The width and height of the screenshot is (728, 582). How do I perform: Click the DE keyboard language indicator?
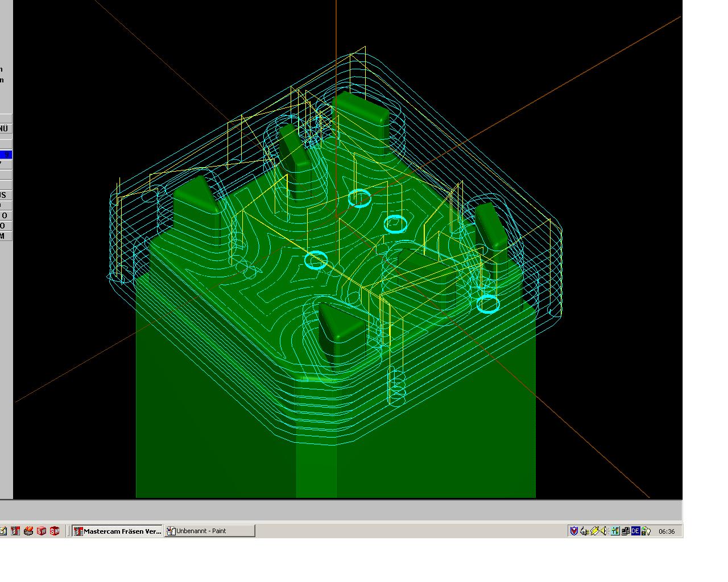tap(635, 531)
